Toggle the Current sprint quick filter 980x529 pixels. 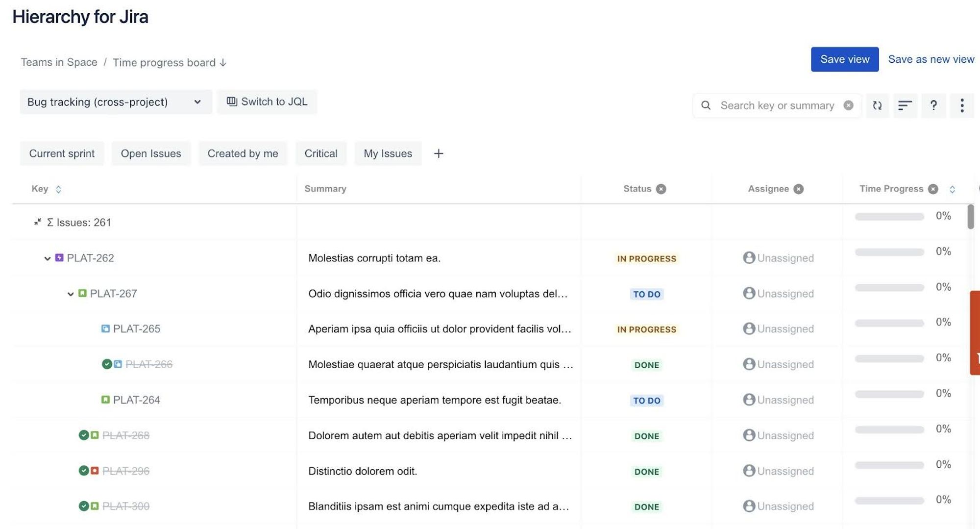(x=62, y=153)
